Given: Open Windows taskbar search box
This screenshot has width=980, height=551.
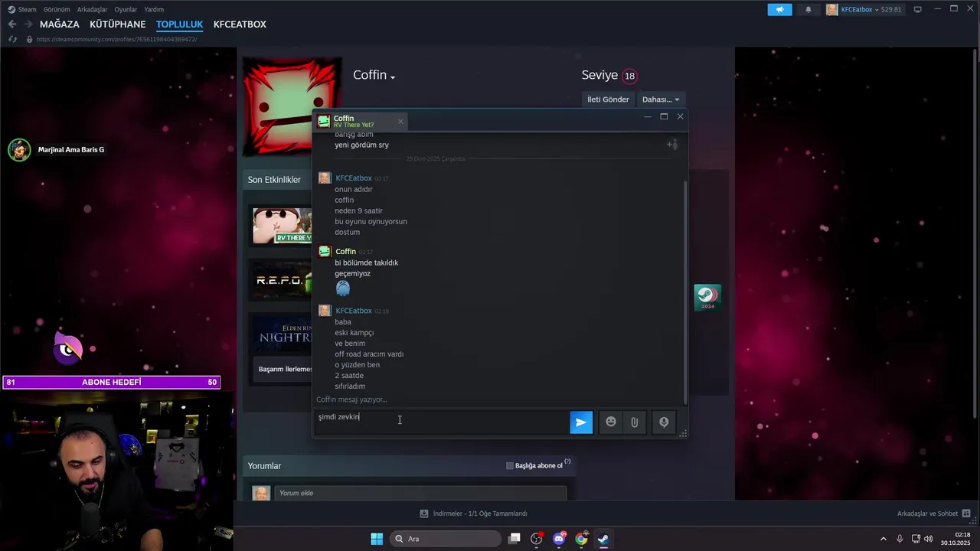Looking at the screenshot, I should click(446, 539).
